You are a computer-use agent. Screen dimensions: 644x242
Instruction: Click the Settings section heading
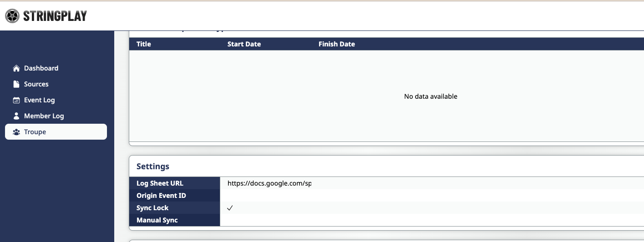click(153, 166)
